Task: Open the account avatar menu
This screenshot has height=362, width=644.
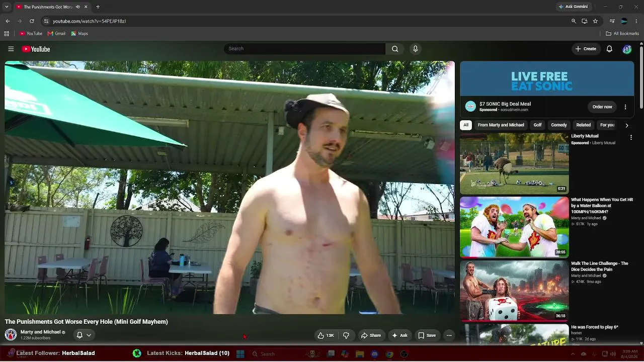Action: pyautogui.click(x=627, y=49)
